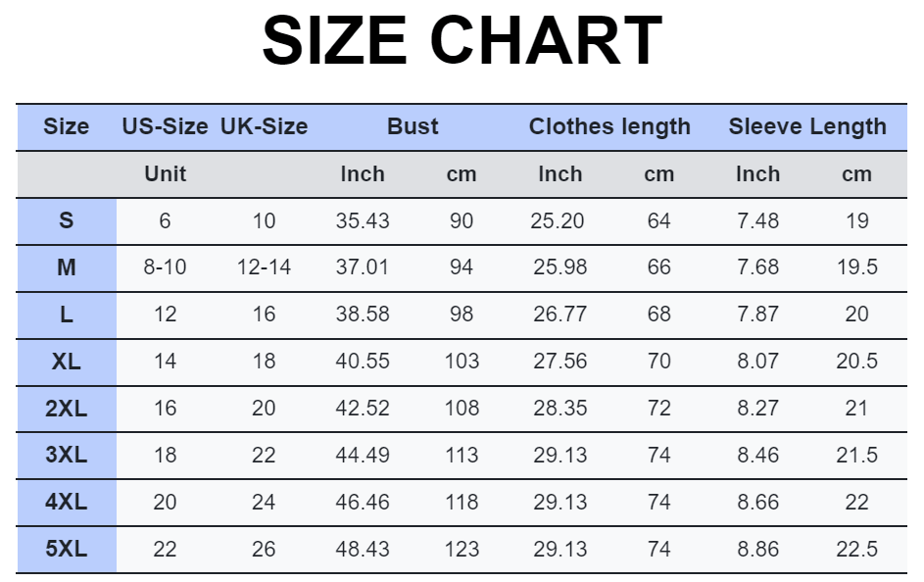Select the Bust column header
924x582 pixels.
tap(413, 126)
